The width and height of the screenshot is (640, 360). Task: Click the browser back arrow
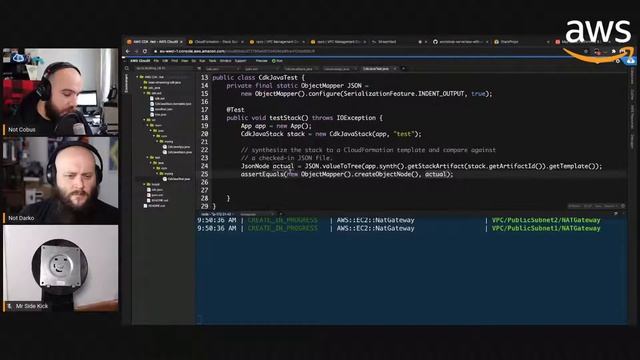point(128,51)
